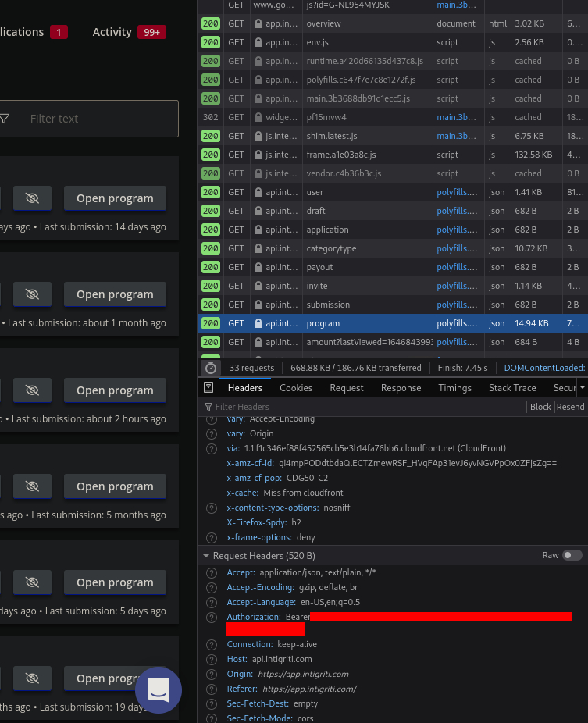Click the red badge showing 1

(59, 32)
